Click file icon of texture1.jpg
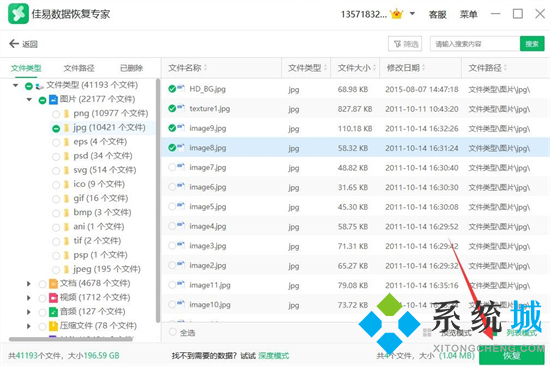 181,108
